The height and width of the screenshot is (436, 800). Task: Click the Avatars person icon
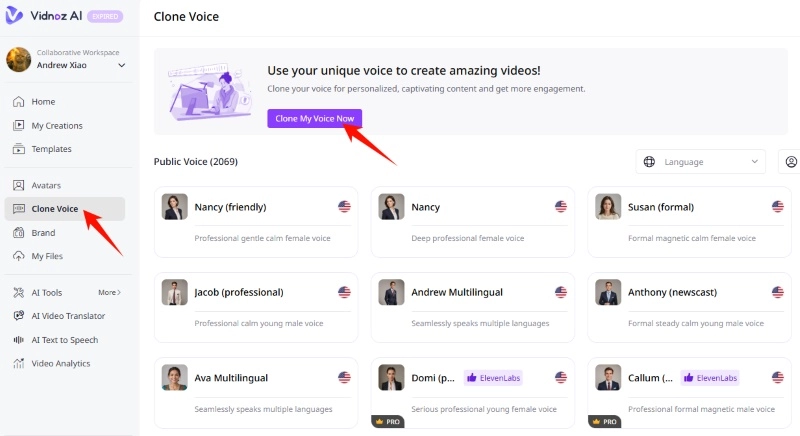pos(19,185)
